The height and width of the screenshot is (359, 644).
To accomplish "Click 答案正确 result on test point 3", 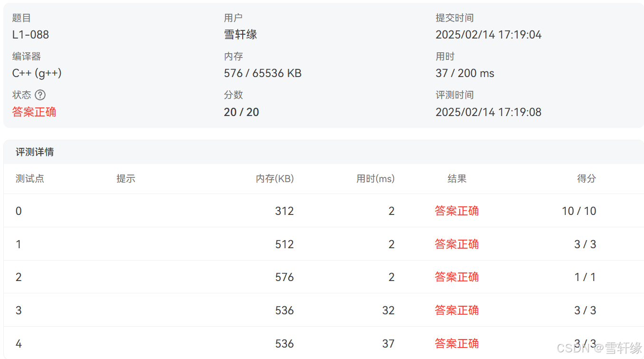I will click(x=456, y=310).
